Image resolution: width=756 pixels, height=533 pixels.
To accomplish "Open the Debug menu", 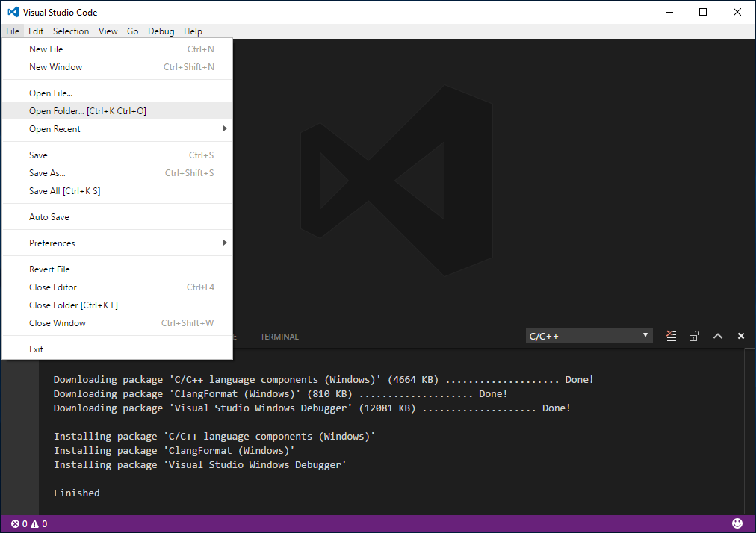I will pyautogui.click(x=161, y=31).
